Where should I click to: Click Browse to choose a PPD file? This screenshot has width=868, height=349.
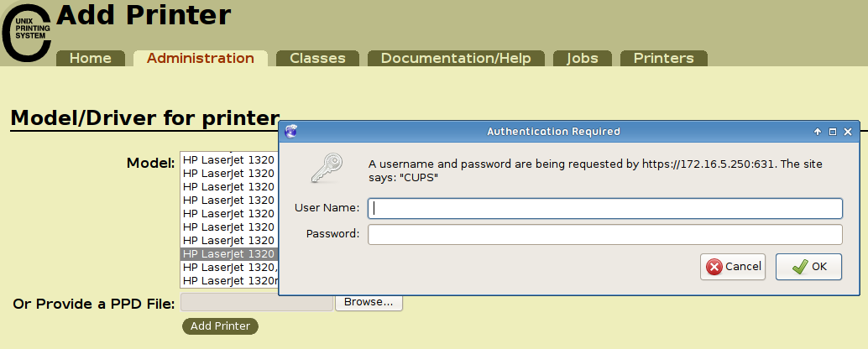369,302
